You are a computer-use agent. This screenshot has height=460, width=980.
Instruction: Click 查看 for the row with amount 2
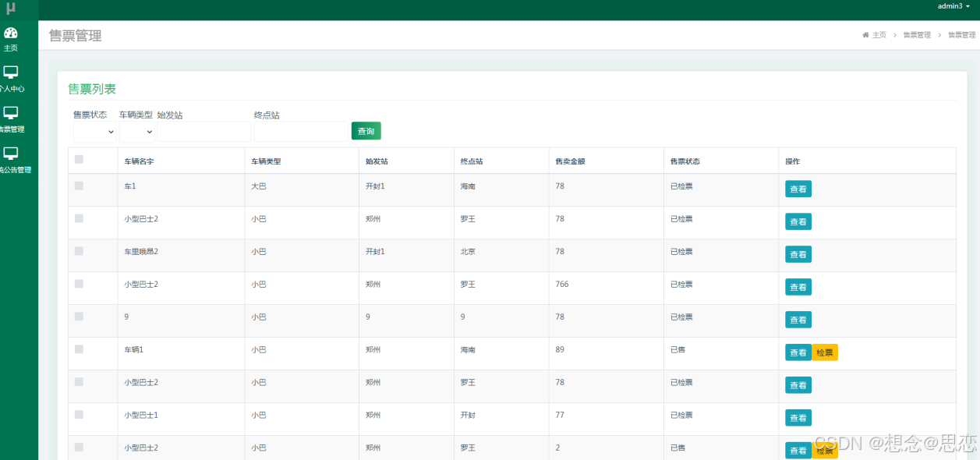pos(798,451)
